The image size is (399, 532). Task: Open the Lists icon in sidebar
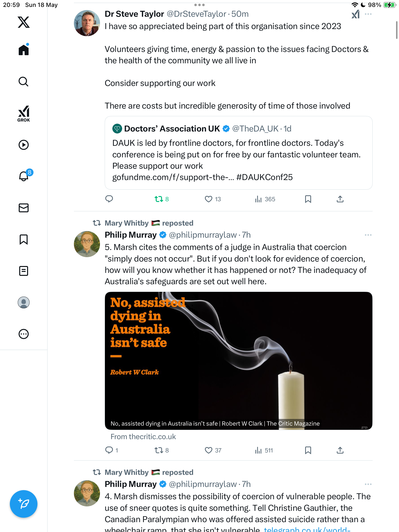click(24, 271)
